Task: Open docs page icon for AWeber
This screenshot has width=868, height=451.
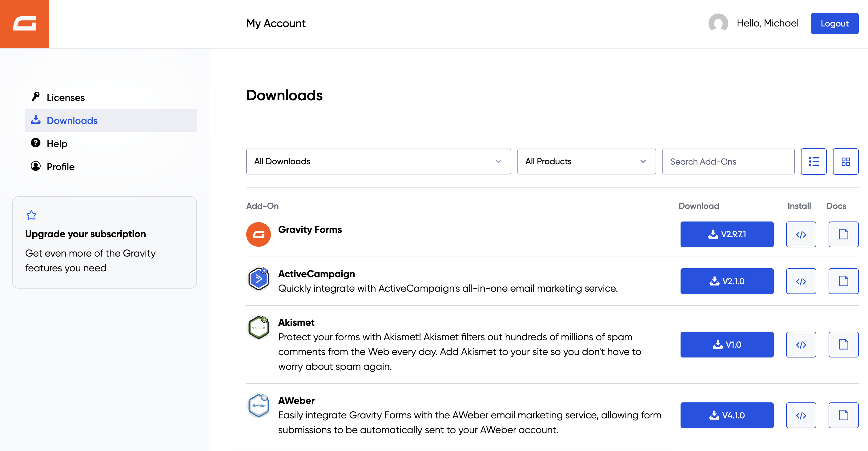Action: [x=843, y=415]
